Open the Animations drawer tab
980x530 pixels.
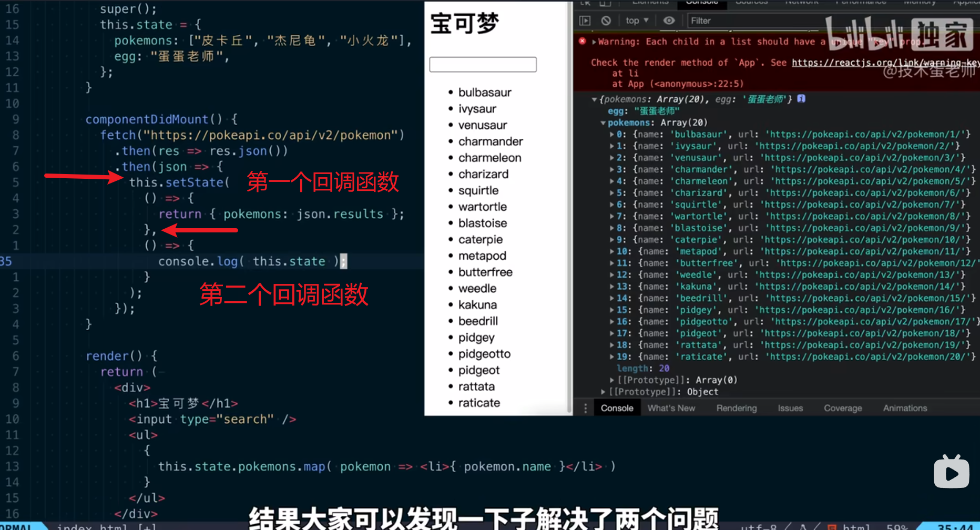[x=905, y=408]
